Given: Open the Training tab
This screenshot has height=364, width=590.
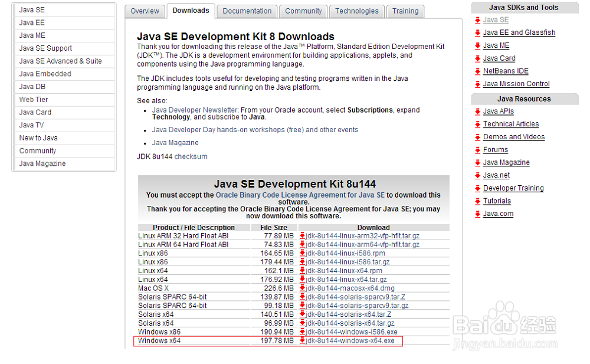Looking at the screenshot, I should click(x=405, y=11).
